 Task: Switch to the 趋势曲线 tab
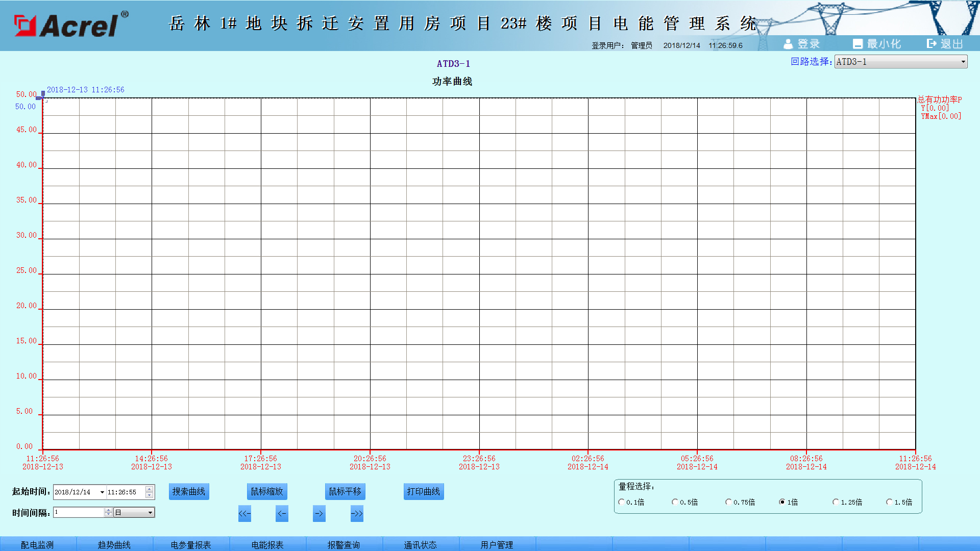(114, 544)
